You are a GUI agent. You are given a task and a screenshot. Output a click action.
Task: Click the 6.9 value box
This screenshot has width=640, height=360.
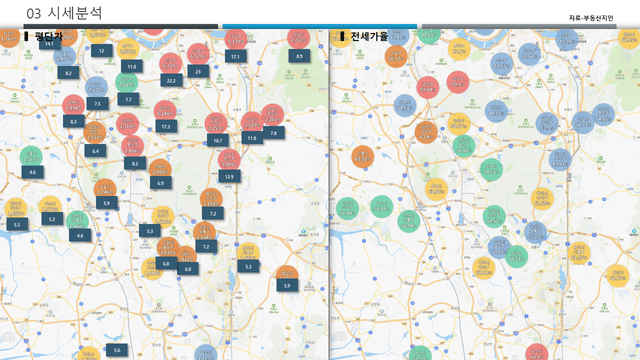(161, 183)
